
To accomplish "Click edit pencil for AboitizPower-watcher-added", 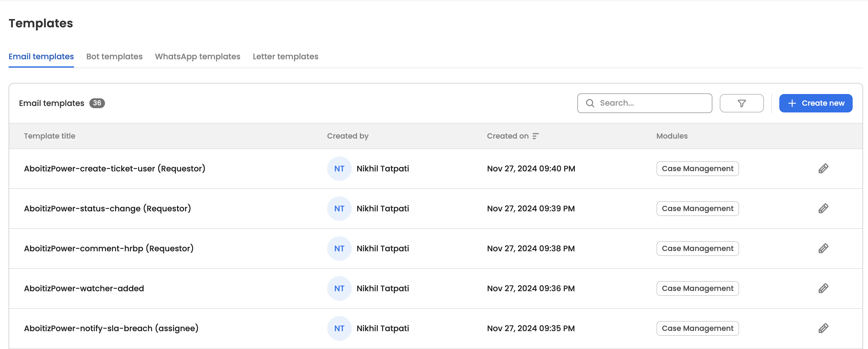I will click(823, 288).
